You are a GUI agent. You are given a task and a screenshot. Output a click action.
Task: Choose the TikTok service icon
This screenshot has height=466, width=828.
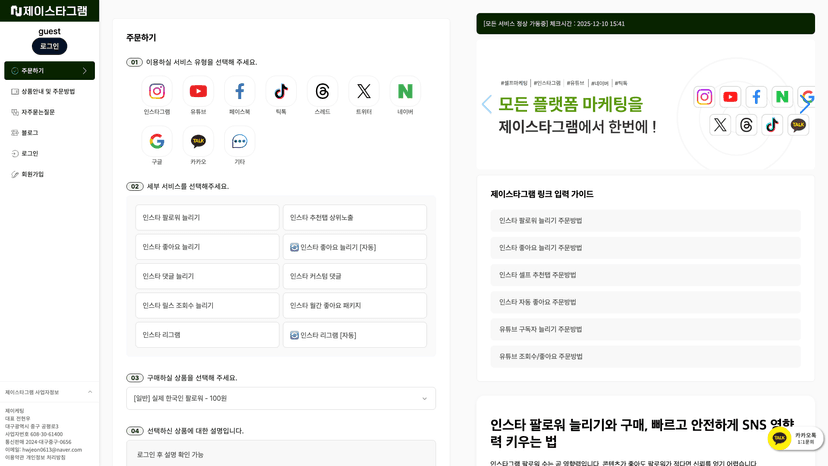click(x=281, y=91)
